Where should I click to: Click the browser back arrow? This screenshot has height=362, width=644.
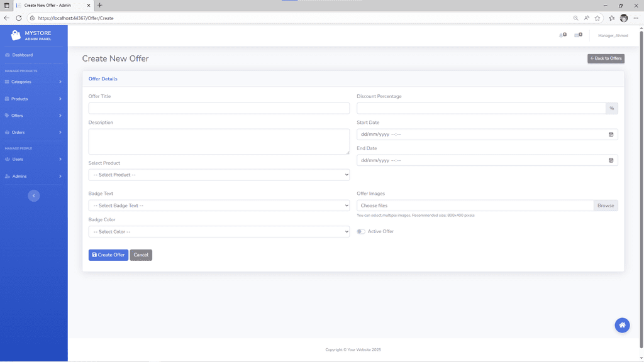(x=6, y=18)
